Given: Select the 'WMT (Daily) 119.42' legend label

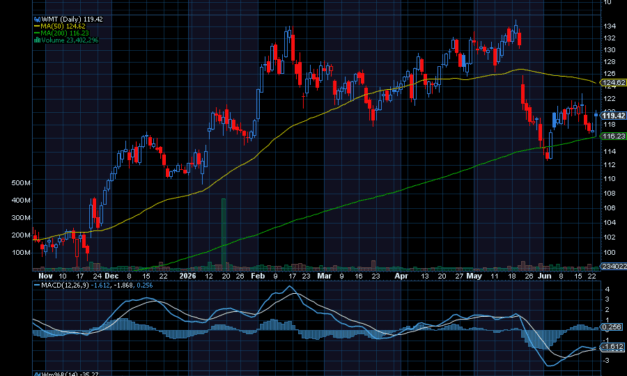Looking at the screenshot, I should pyautogui.click(x=72, y=19).
